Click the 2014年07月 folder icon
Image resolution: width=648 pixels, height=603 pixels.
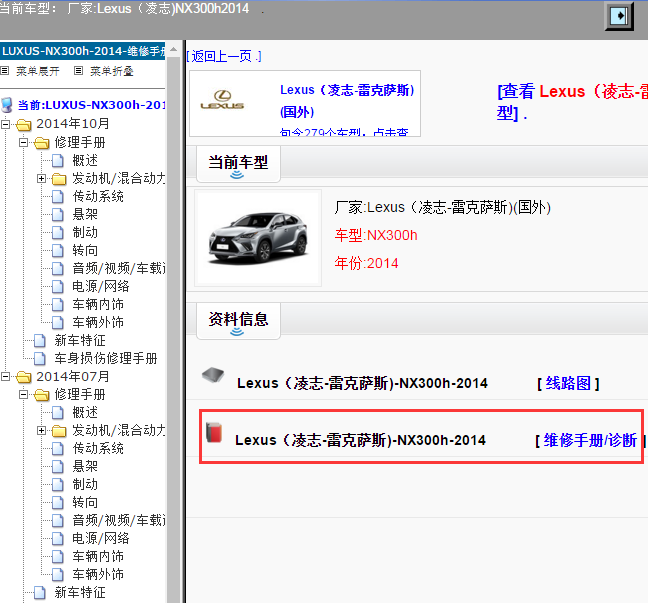24,377
